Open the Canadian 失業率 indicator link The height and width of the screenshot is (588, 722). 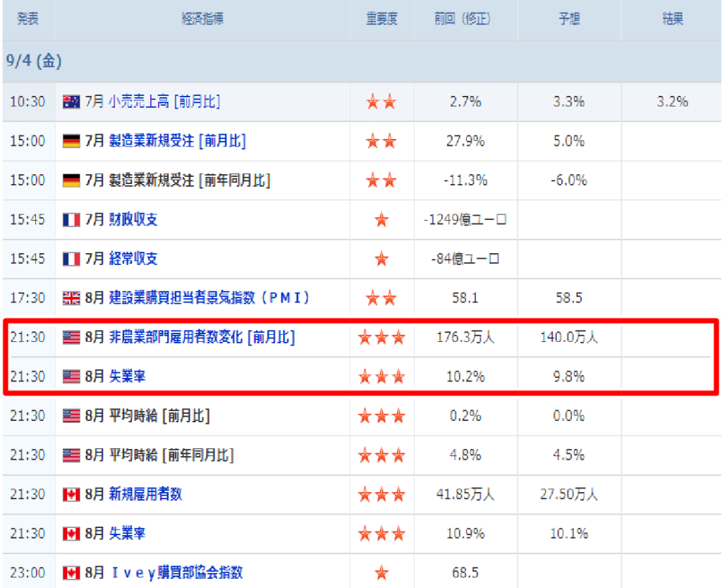[x=128, y=534]
